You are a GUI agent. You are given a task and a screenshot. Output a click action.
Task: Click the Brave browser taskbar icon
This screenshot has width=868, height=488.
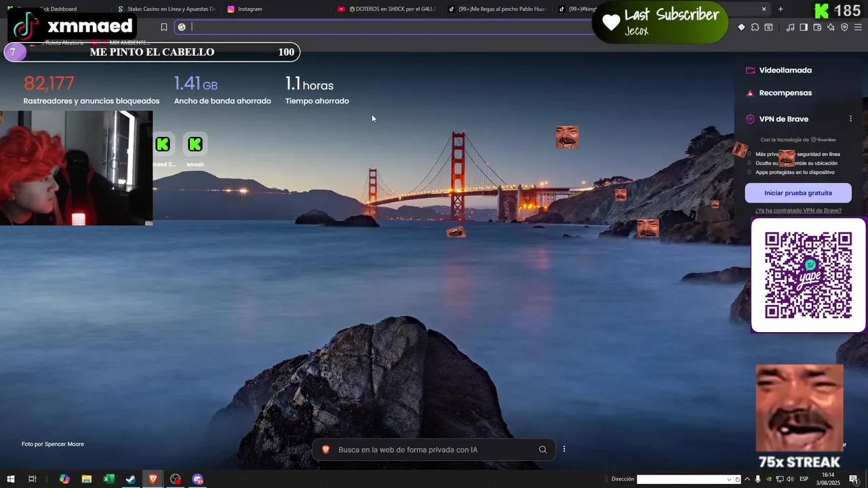click(x=153, y=479)
